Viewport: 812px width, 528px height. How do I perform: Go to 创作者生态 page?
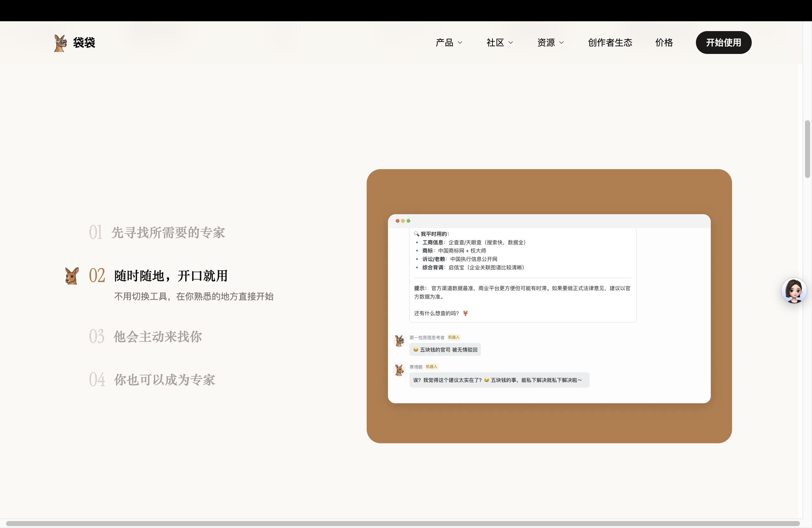coord(610,43)
